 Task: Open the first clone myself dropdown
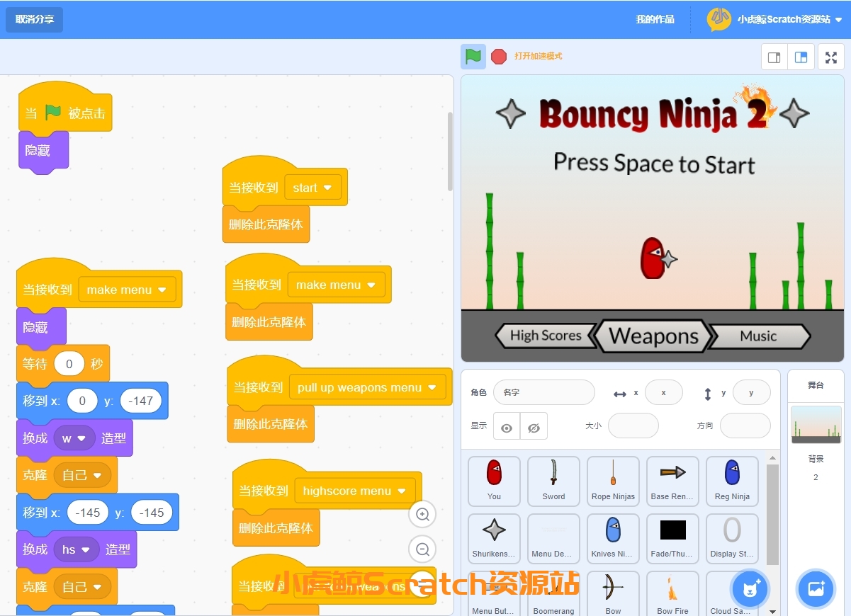[82, 475]
